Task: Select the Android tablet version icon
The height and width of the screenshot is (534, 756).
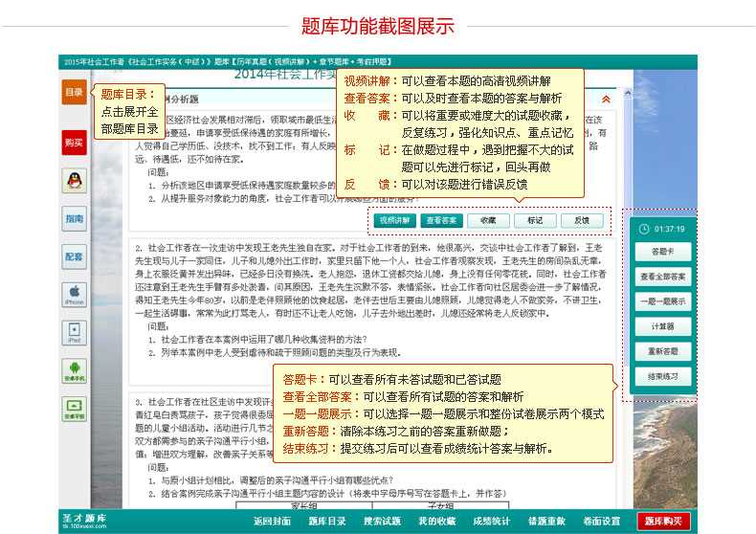Action: click(x=74, y=409)
